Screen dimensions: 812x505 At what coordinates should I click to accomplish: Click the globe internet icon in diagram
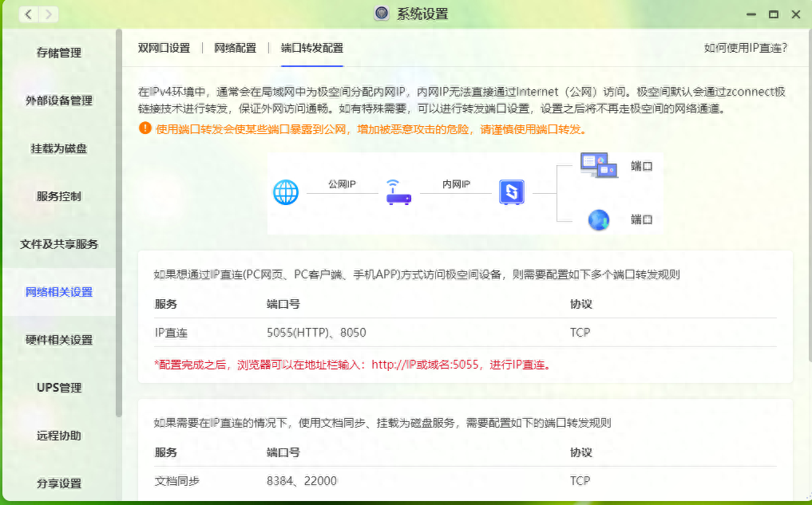(x=286, y=192)
